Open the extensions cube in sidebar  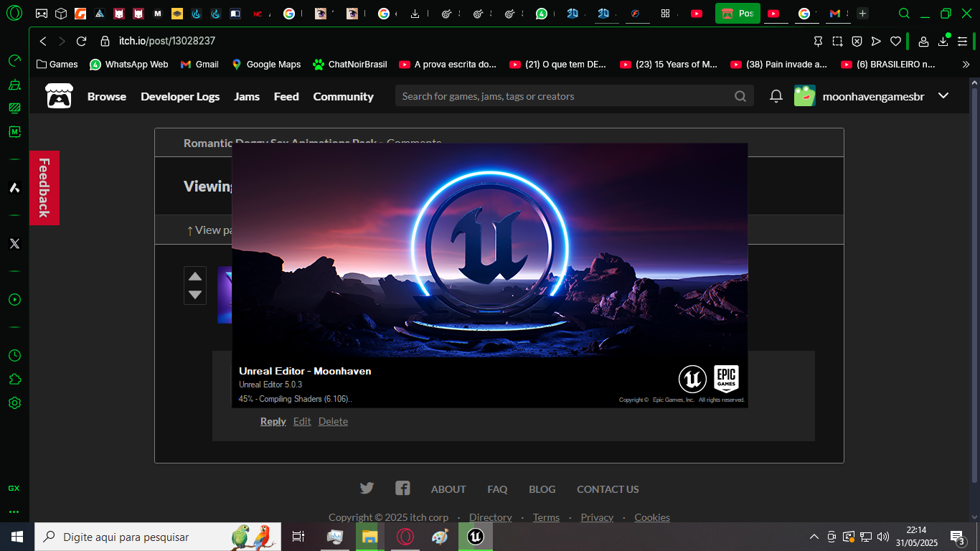[x=14, y=379]
